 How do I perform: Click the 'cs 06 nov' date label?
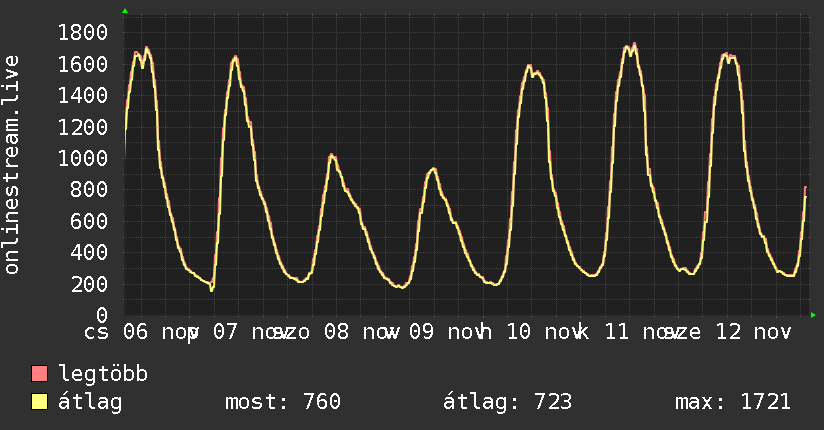tap(140, 332)
